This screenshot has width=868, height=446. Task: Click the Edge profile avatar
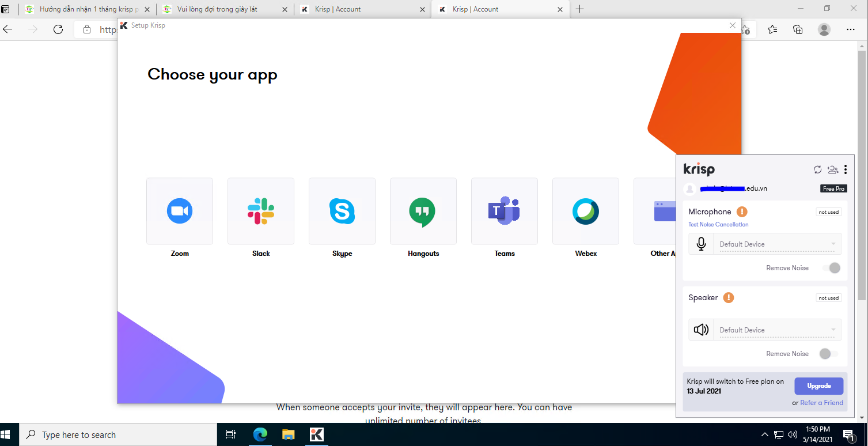coord(824,29)
